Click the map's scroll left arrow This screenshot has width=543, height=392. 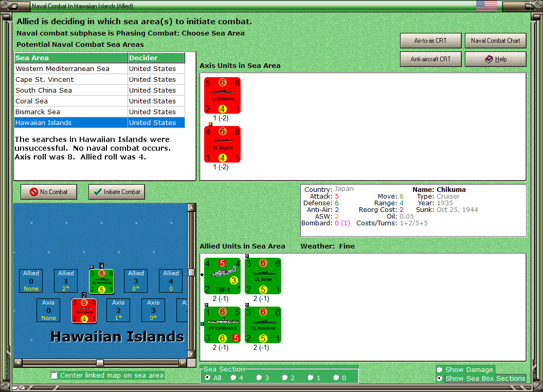tap(18, 363)
